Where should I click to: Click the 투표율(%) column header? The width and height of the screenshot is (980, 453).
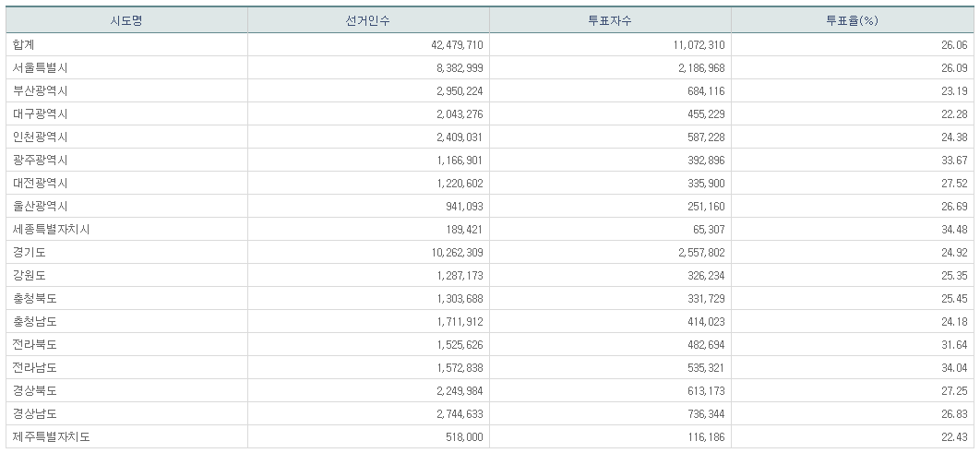852,20
